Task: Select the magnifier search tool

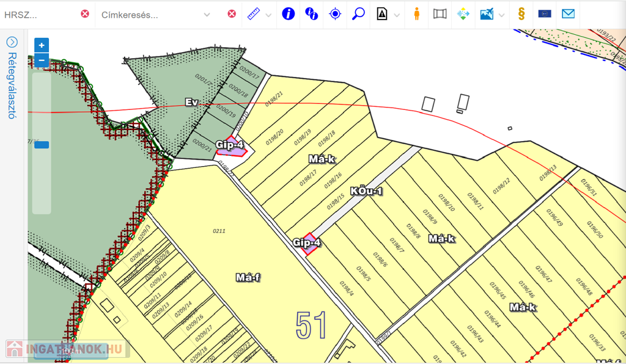Action: 358,14
